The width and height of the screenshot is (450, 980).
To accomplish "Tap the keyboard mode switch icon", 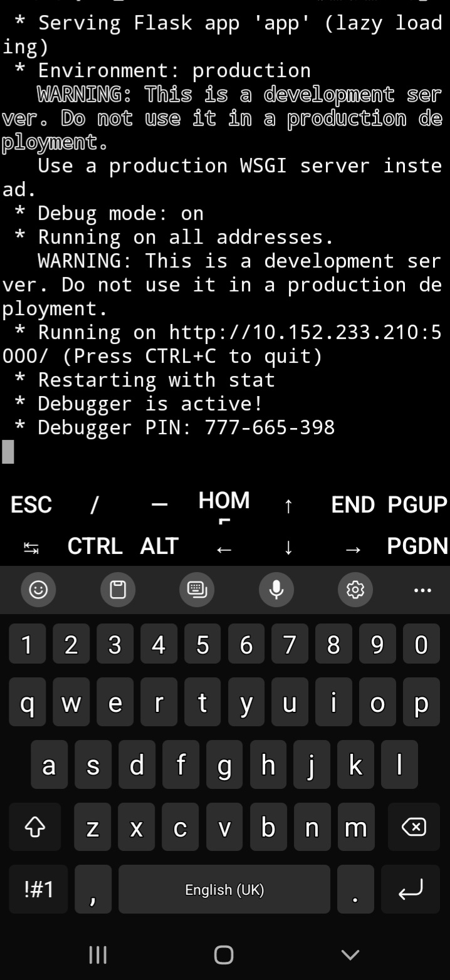I will [x=197, y=590].
